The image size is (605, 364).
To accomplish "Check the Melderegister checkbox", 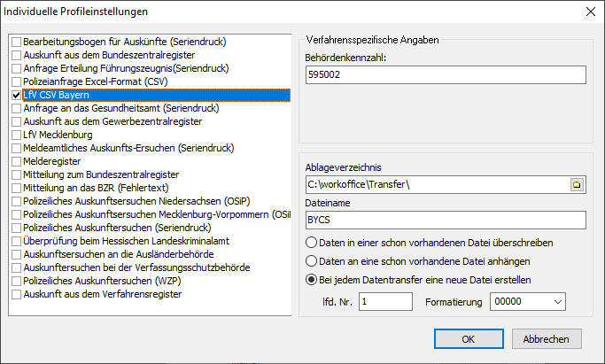I will click(x=17, y=161).
